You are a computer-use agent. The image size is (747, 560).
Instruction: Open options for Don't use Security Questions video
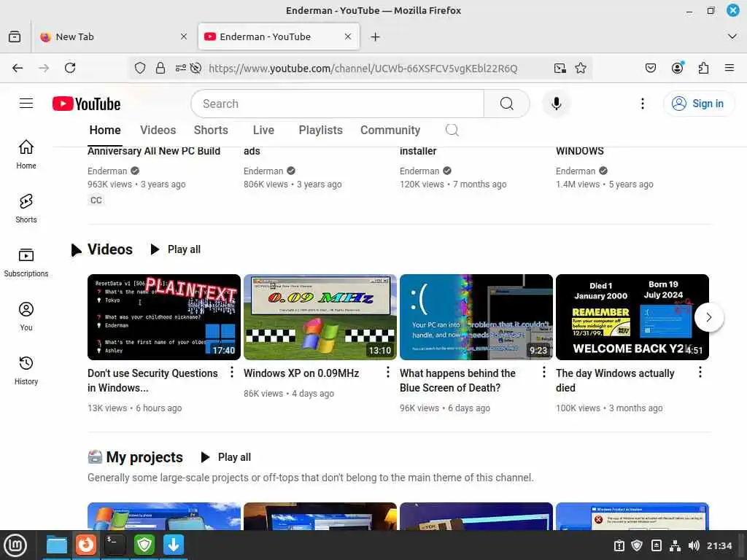[x=232, y=372]
